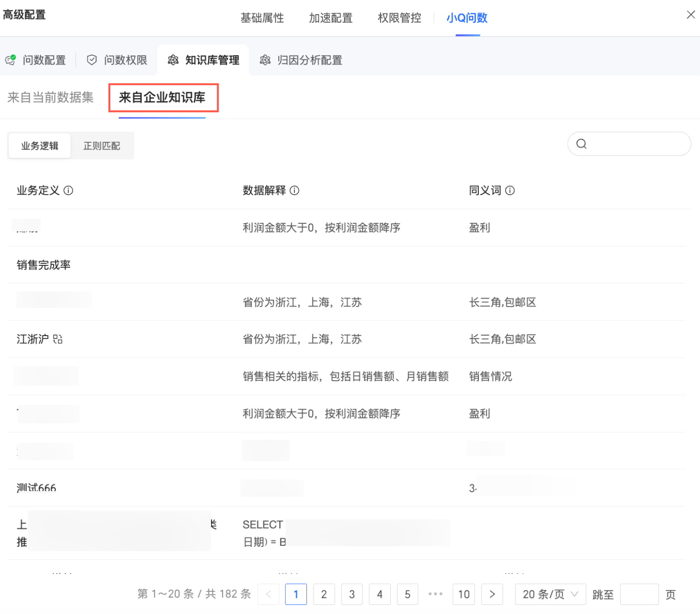Go to page 4
This screenshot has width=700, height=614.
[x=380, y=594]
